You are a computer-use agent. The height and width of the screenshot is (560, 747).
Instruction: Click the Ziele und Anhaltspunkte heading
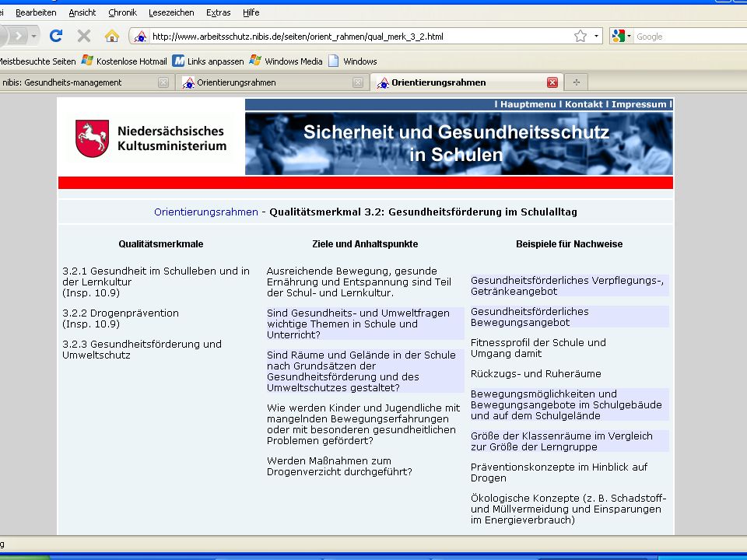pyautogui.click(x=365, y=243)
